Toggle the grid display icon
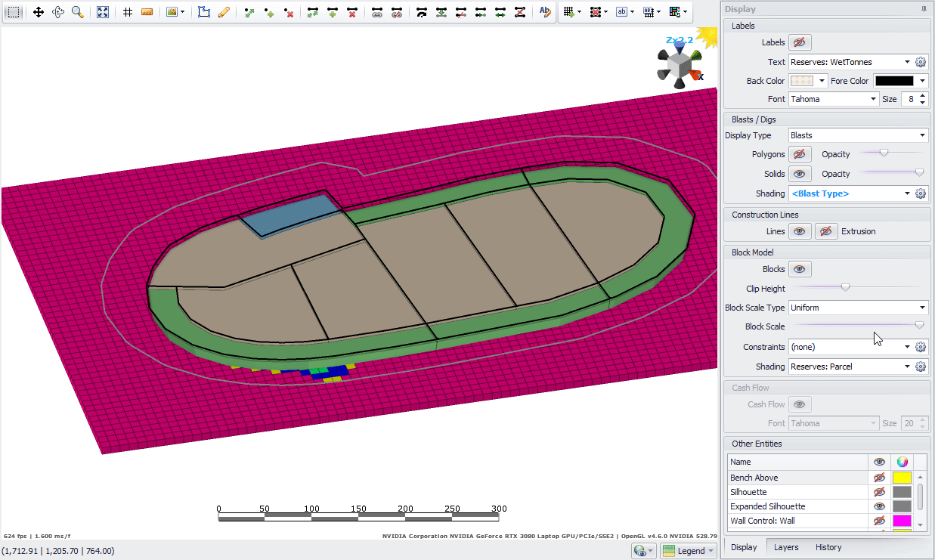 coord(128,13)
